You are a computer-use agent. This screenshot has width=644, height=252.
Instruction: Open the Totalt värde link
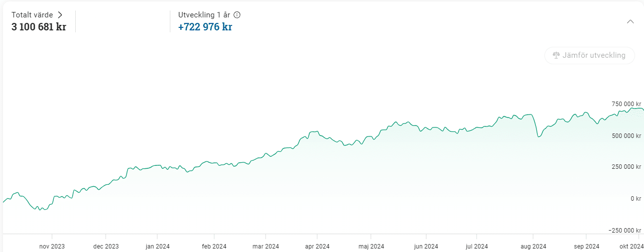[x=37, y=15]
